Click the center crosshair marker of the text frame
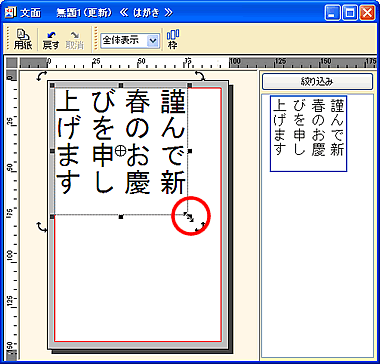The width and height of the screenshot is (380, 364). 120,151
